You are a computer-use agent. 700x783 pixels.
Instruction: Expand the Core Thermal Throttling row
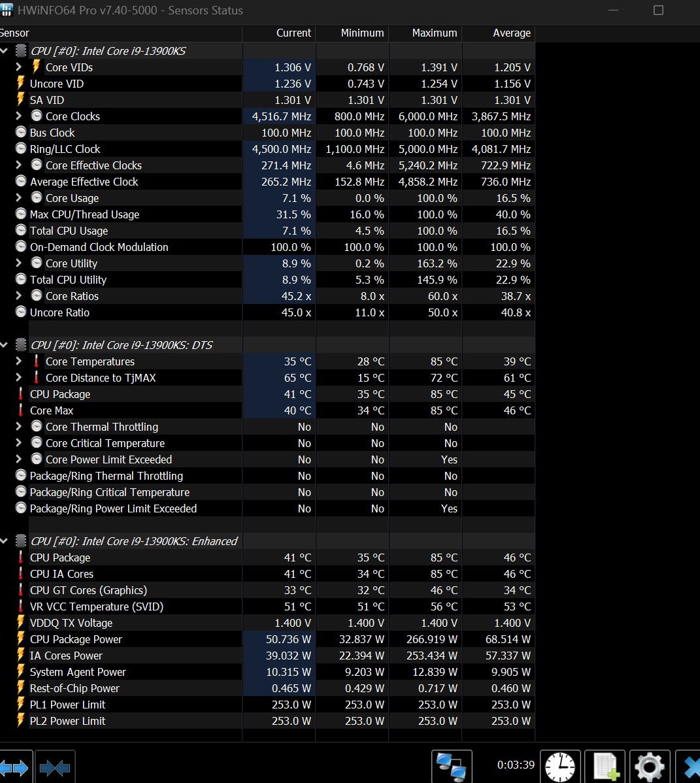click(18, 426)
